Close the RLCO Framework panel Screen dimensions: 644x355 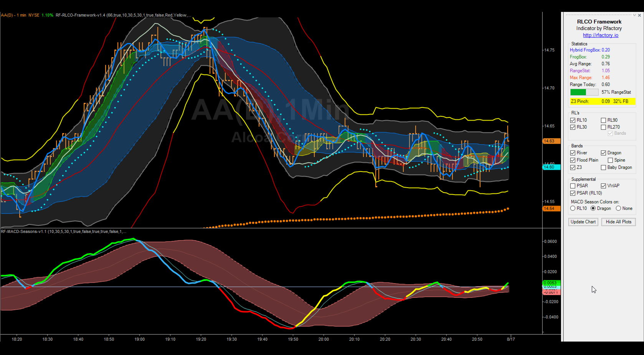pyautogui.click(x=639, y=15)
